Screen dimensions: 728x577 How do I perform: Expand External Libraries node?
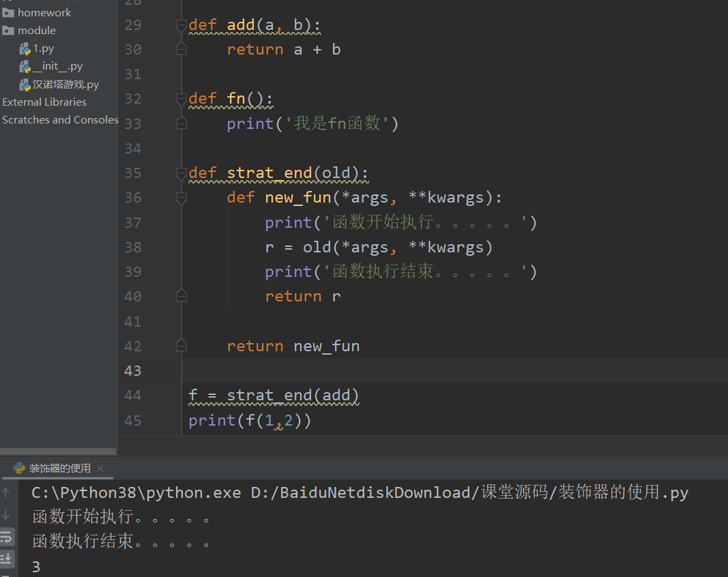pos(44,102)
